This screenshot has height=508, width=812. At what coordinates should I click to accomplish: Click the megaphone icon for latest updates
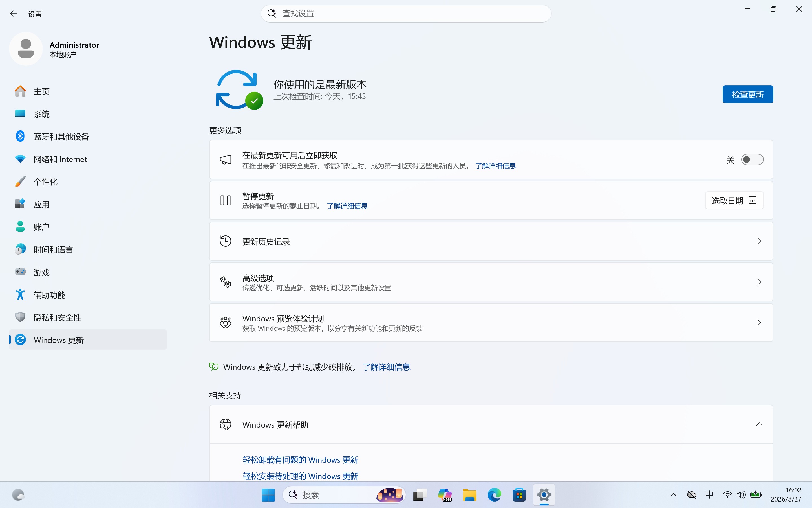[x=226, y=159]
